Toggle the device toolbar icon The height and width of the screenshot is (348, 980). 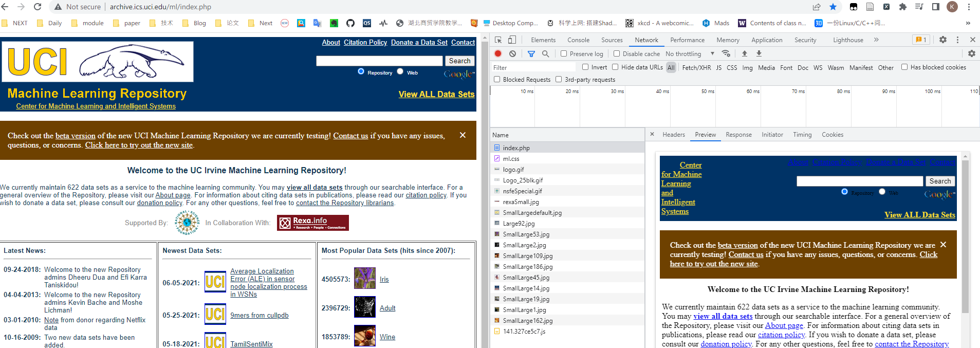click(x=512, y=40)
